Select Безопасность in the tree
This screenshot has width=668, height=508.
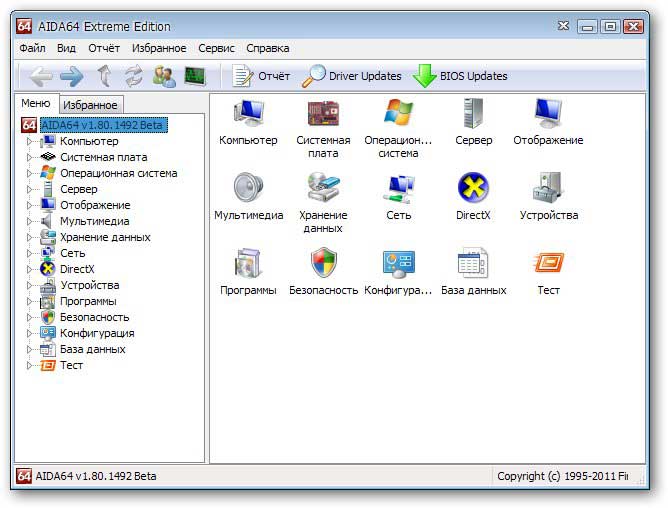95,317
